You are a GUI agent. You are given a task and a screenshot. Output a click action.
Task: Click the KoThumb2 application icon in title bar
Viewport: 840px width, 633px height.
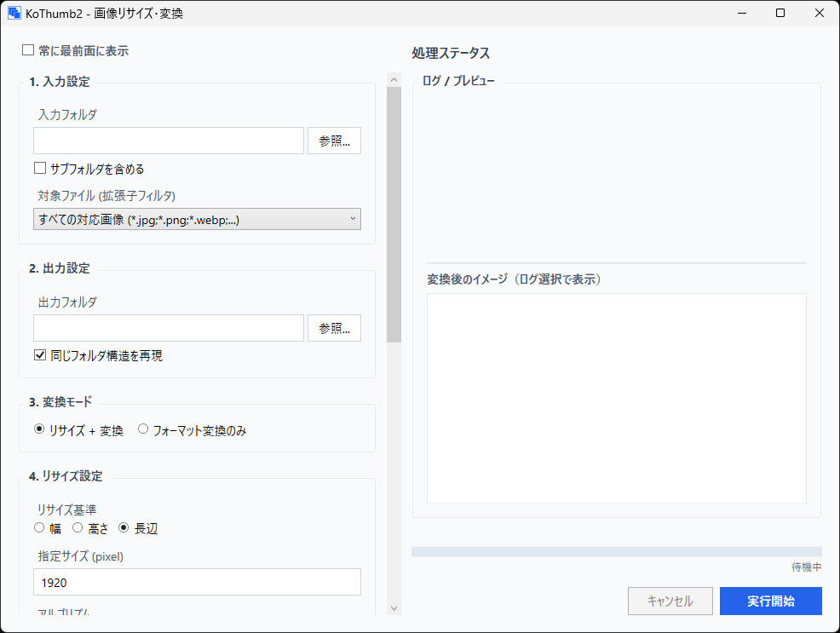pos(14,13)
